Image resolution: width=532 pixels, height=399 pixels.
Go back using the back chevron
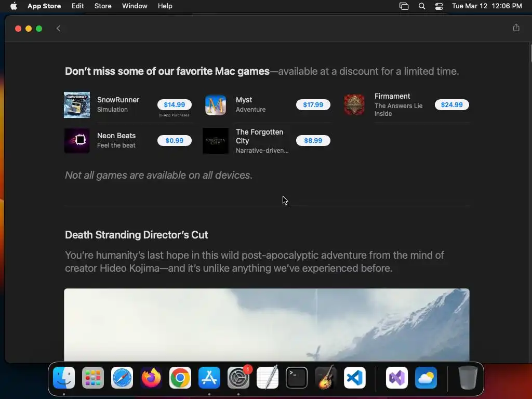point(58,29)
